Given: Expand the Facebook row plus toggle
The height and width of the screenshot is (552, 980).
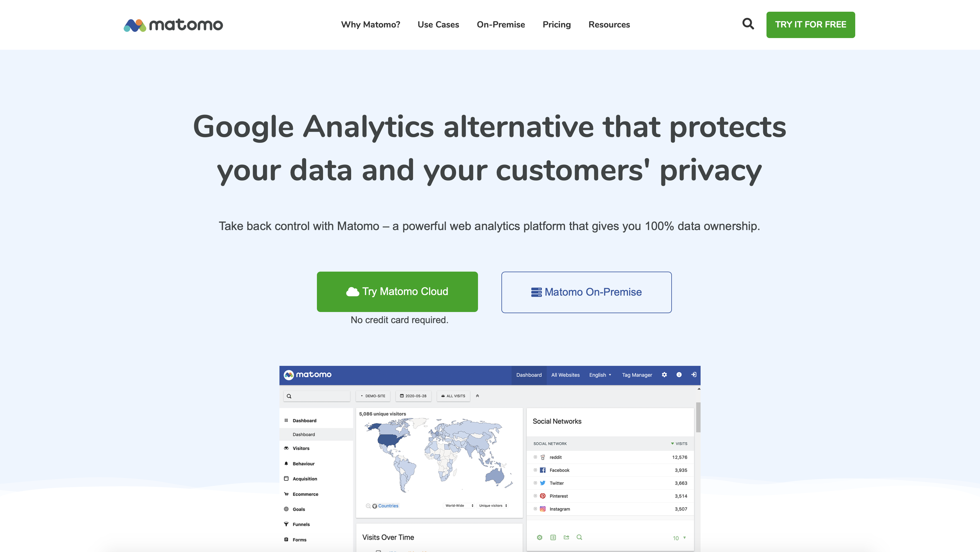Looking at the screenshot, I should click(x=535, y=470).
